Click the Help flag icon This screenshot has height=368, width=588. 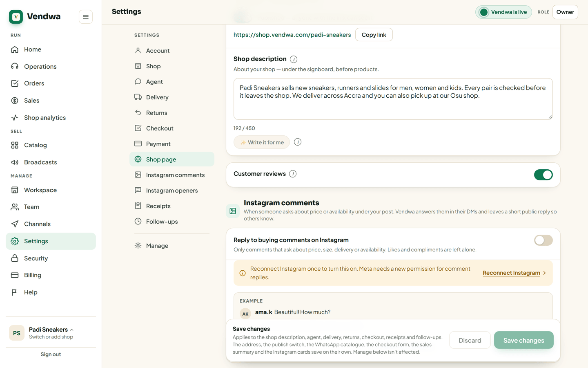pyautogui.click(x=15, y=292)
